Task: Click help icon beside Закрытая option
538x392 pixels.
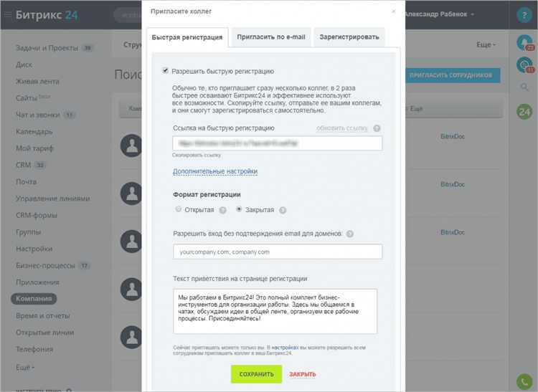Action: click(x=283, y=211)
